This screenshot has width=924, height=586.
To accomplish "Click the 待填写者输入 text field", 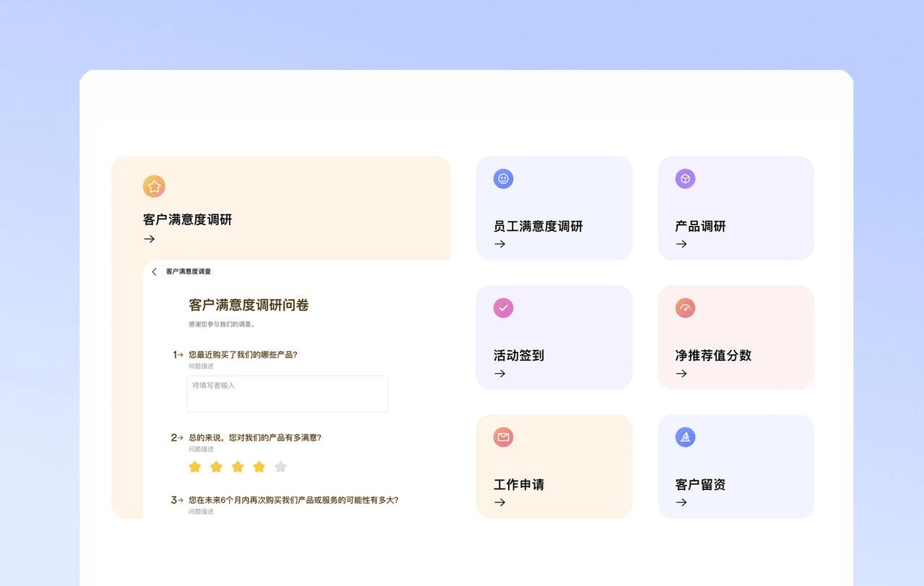I will click(287, 394).
